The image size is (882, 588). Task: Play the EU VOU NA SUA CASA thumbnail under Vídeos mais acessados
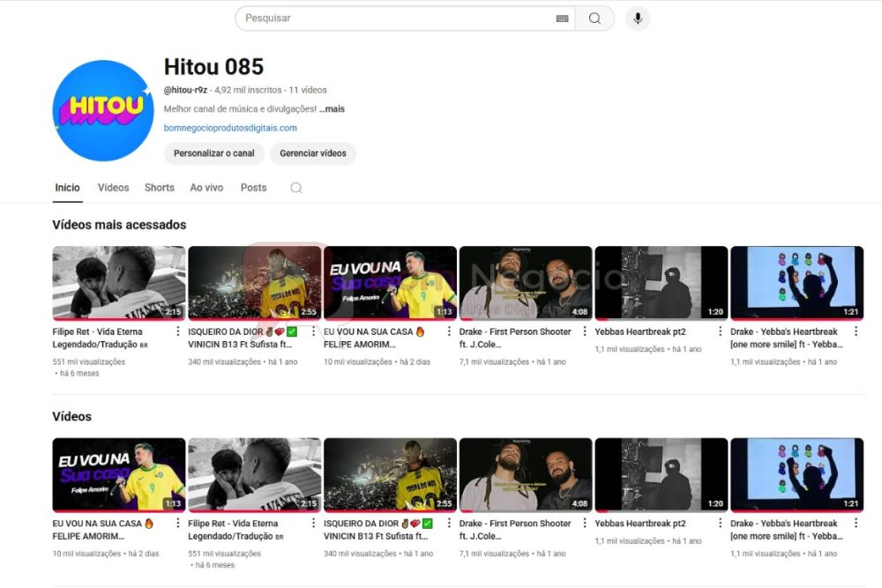[390, 283]
